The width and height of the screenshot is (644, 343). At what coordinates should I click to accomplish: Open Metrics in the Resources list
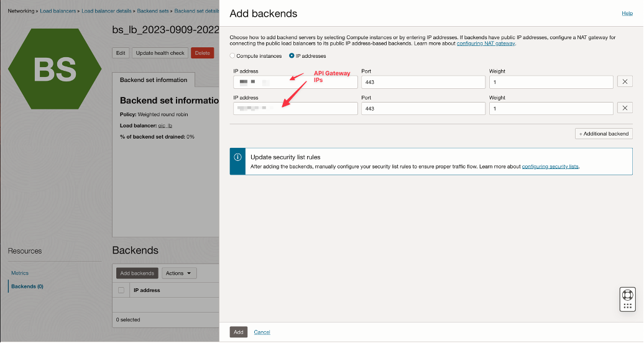pos(20,273)
